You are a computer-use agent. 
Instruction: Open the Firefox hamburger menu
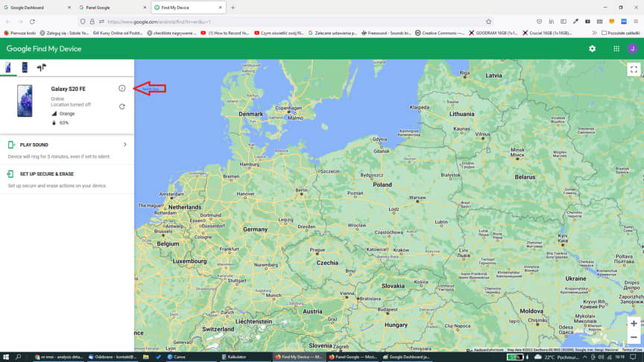[636, 22]
